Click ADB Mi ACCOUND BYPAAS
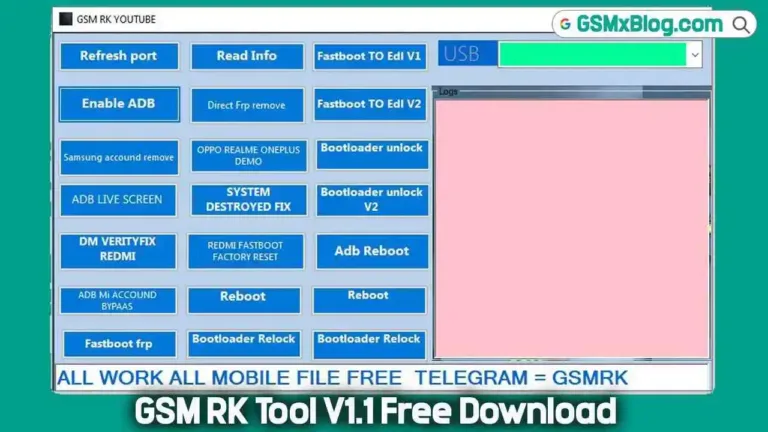The image size is (768, 432). (118, 300)
